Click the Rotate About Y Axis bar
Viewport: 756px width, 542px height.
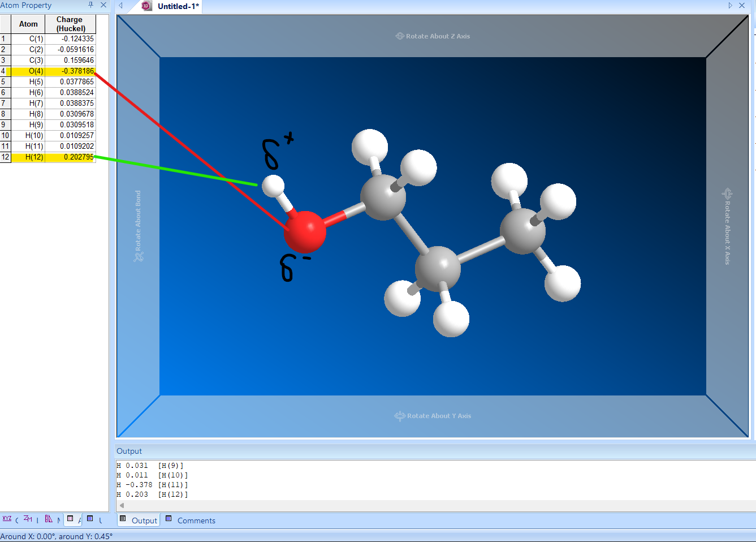tap(433, 416)
